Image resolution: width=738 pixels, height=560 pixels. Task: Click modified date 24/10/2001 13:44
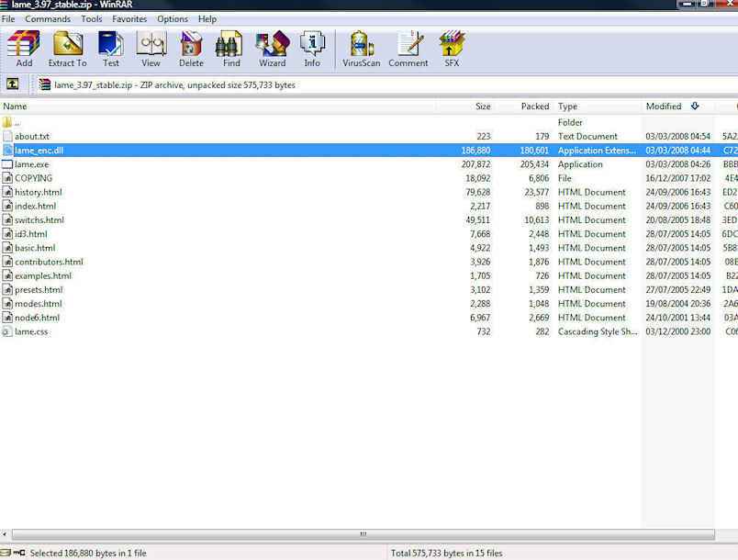[x=677, y=318]
